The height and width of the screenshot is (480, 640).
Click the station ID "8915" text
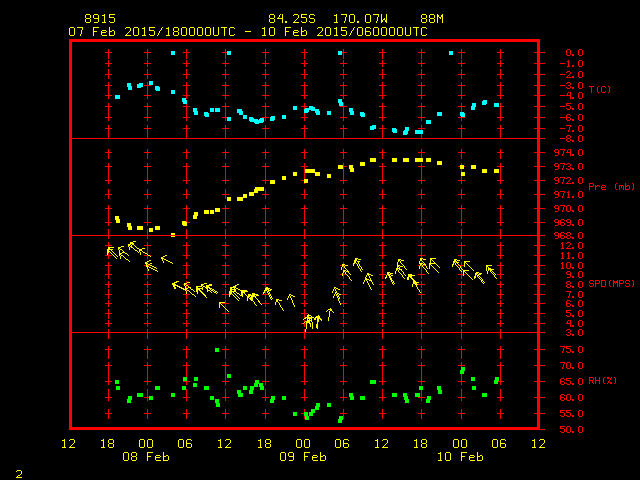pyautogui.click(x=100, y=19)
